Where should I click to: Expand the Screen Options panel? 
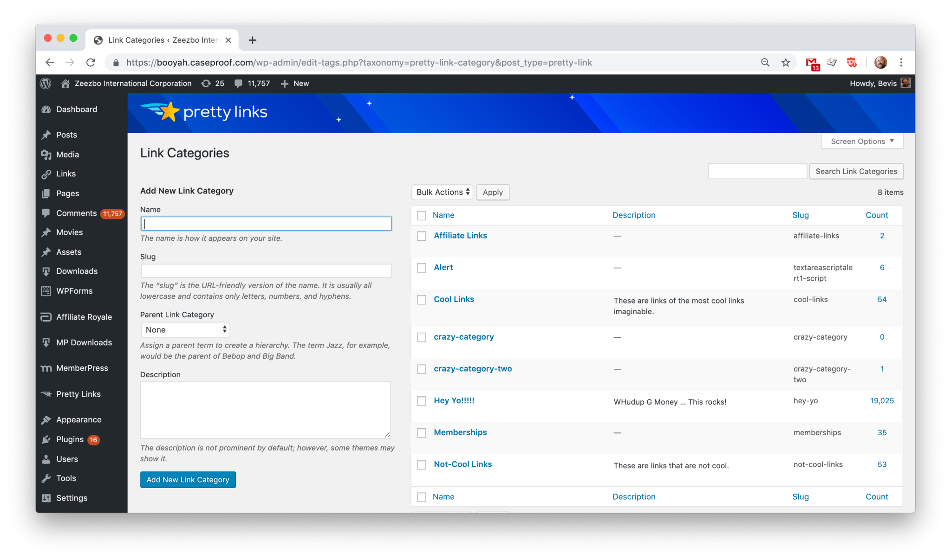[862, 141]
